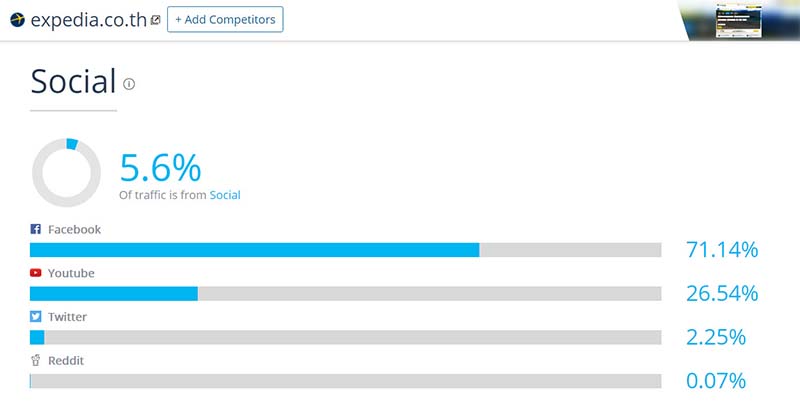The width and height of the screenshot is (800, 405).
Task: Click the social traffic donut chart
Action: tap(66, 173)
